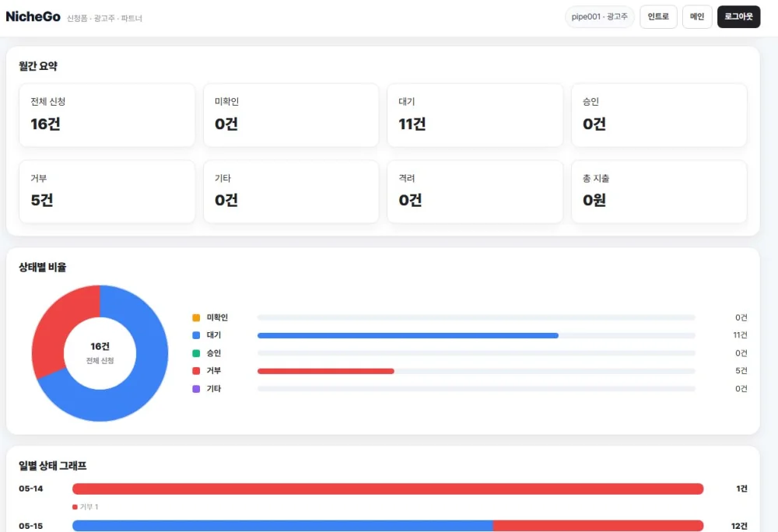Image resolution: width=778 pixels, height=532 pixels.
Task: View the 거부 5건 summary card
Action: click(x=107, y=191)
